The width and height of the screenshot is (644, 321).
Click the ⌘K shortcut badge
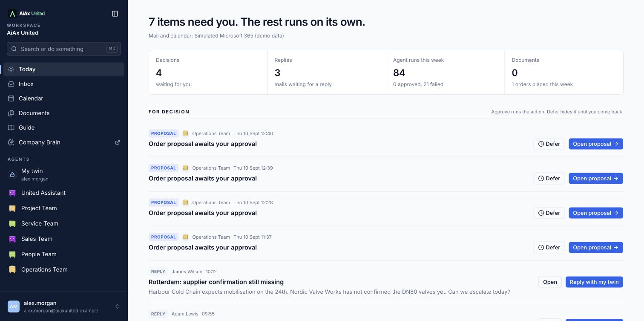[x=112, y=49]
